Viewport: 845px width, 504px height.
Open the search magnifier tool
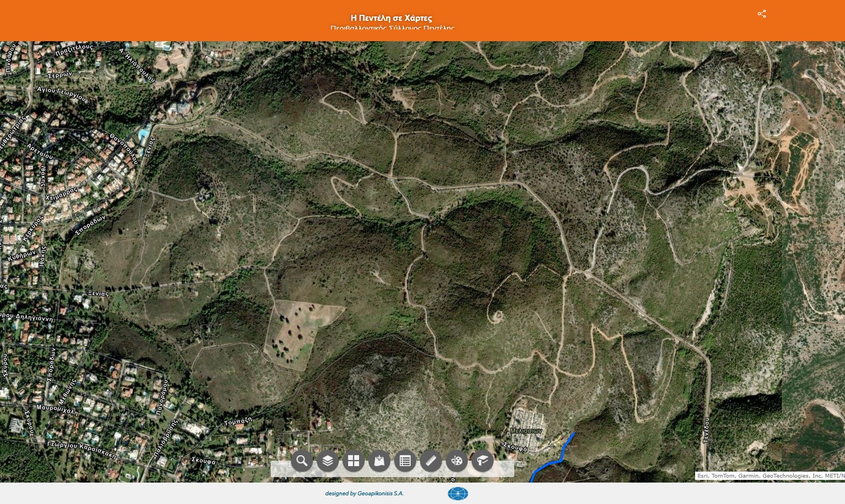tap(302, 461)
